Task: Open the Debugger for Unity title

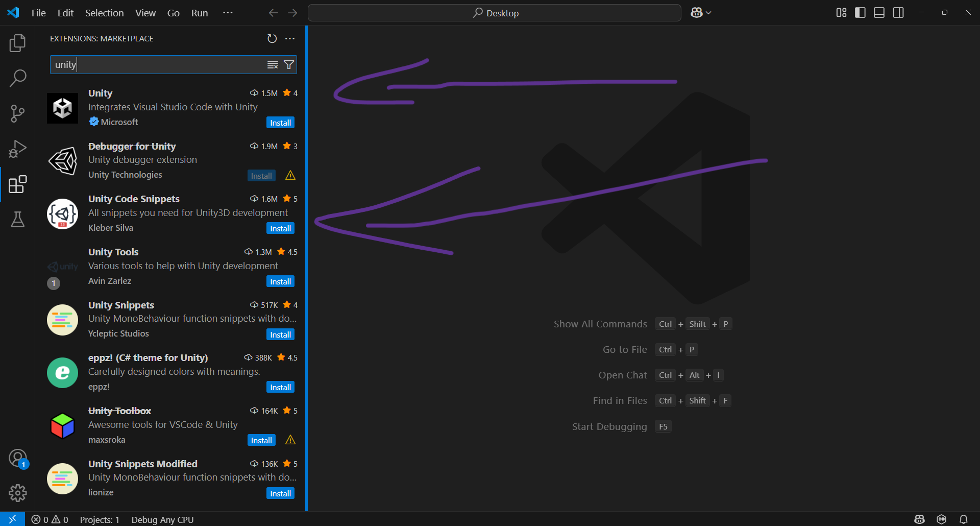Action: coord(132,146)
